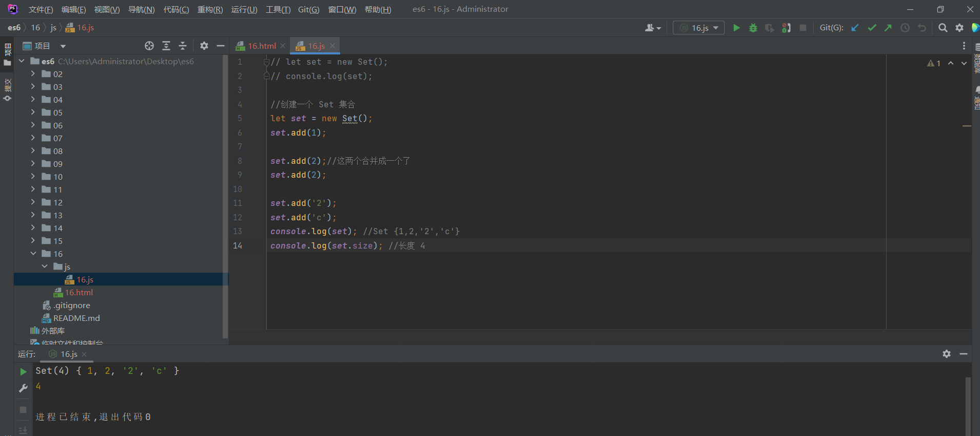Expand folder 15

(33, 240)
